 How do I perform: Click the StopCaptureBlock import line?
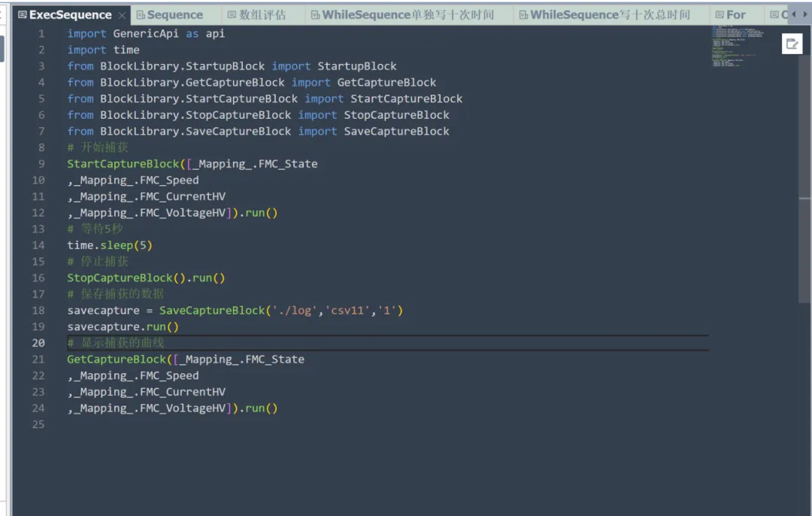(259, 115)
